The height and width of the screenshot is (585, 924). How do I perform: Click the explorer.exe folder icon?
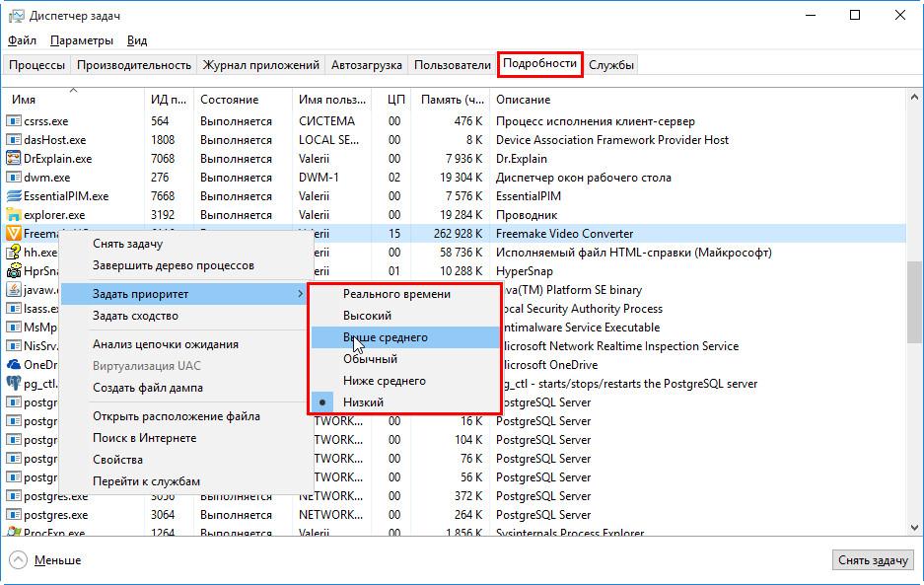pos(14,215)
